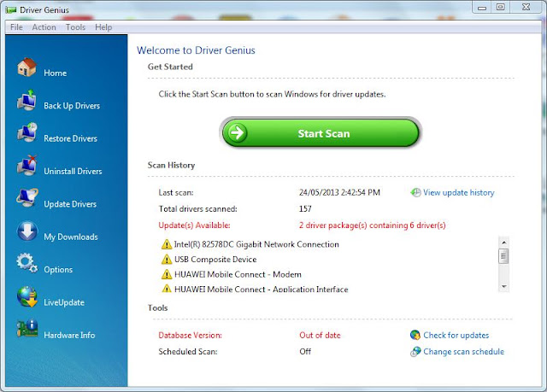Maximize the Driver Genius window

tap(501, 8)
